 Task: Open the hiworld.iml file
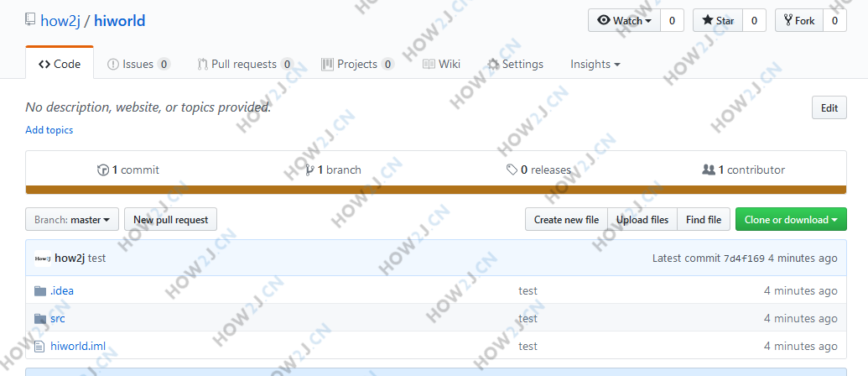pyautogui.click(x=78, y=346)
